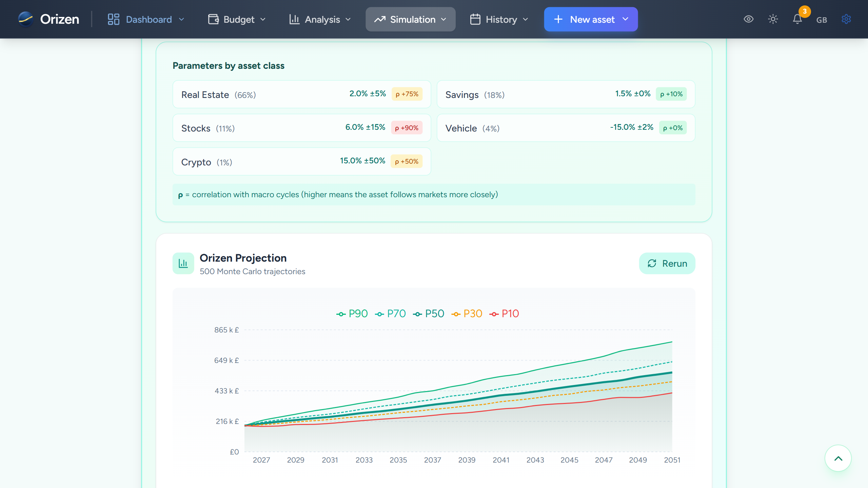Click the Budget wallet icon
The width and height of the screenshot is (868, 488).
[x=213, y=19]
